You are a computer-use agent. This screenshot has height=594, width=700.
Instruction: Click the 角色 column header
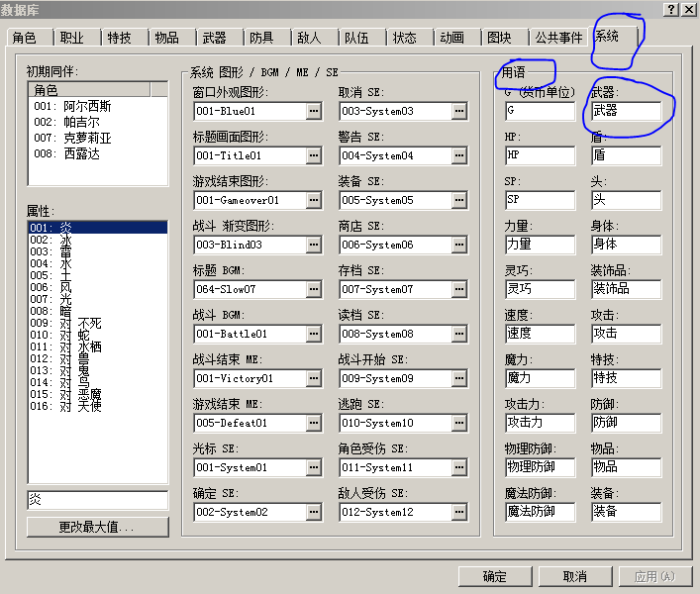pos(89,90)
